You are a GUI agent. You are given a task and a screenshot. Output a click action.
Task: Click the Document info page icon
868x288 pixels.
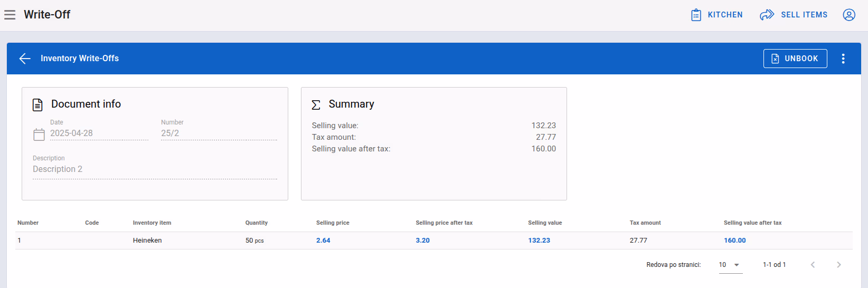click(37, 104)
